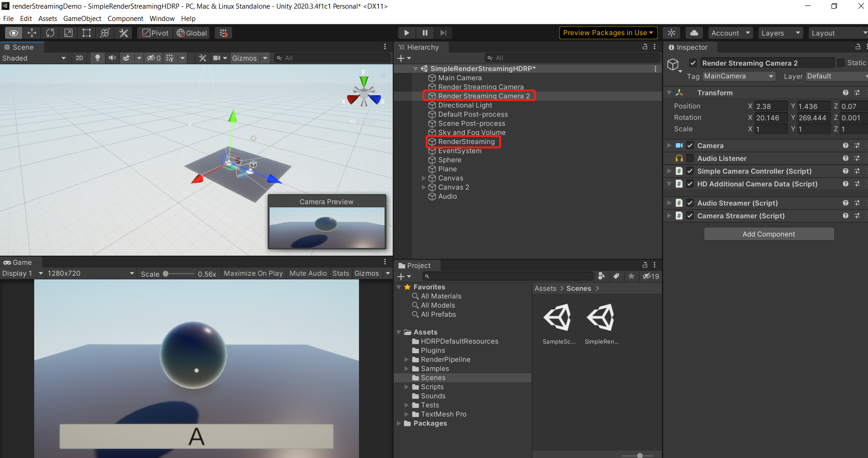Lock the Hierarchy panel
The height and width of the screenshot is (458, 868).
click(645, 47)
